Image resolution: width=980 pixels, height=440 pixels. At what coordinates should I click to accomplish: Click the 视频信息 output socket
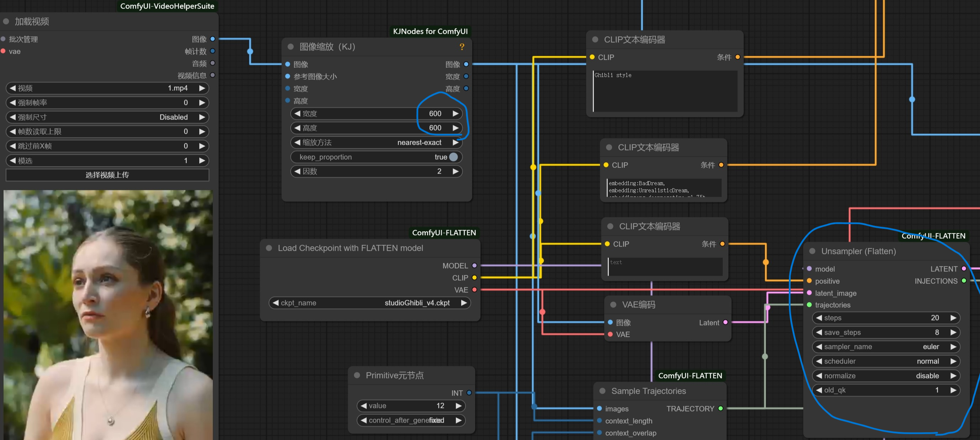click(x=213, y=75)
